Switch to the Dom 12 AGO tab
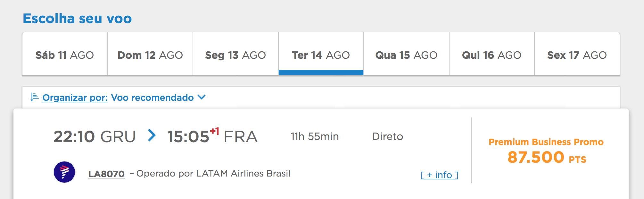 150,54
